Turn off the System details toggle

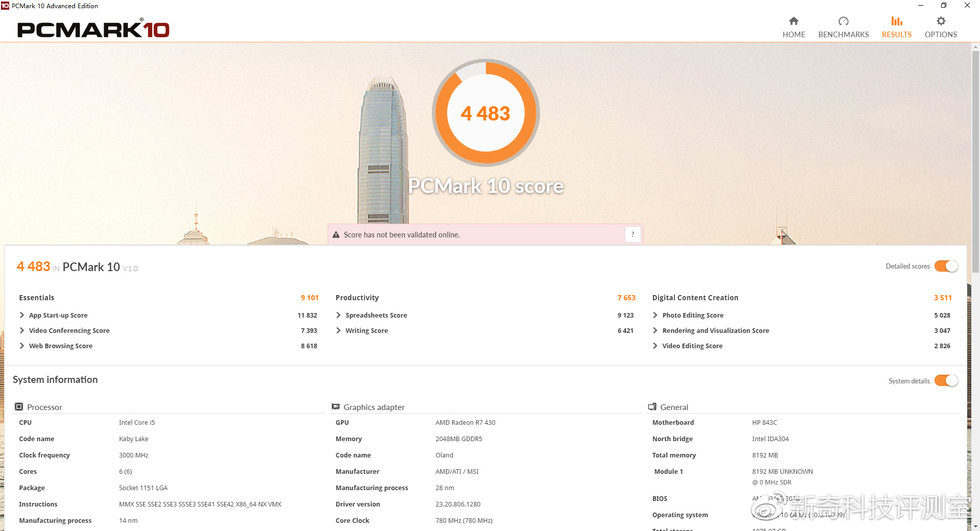pyautogui.click(x=946, y=381)
